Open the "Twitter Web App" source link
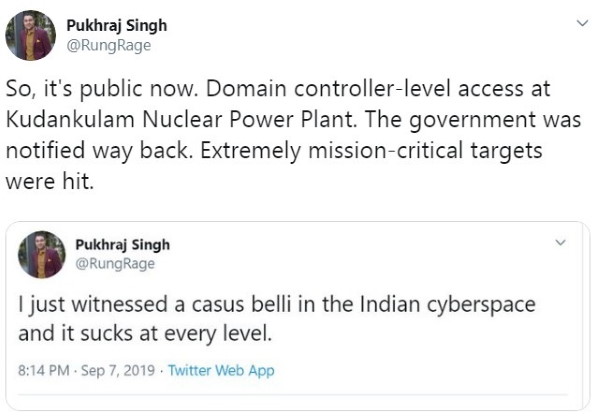This screenshot has height=416, width=600. click(221, 370)
